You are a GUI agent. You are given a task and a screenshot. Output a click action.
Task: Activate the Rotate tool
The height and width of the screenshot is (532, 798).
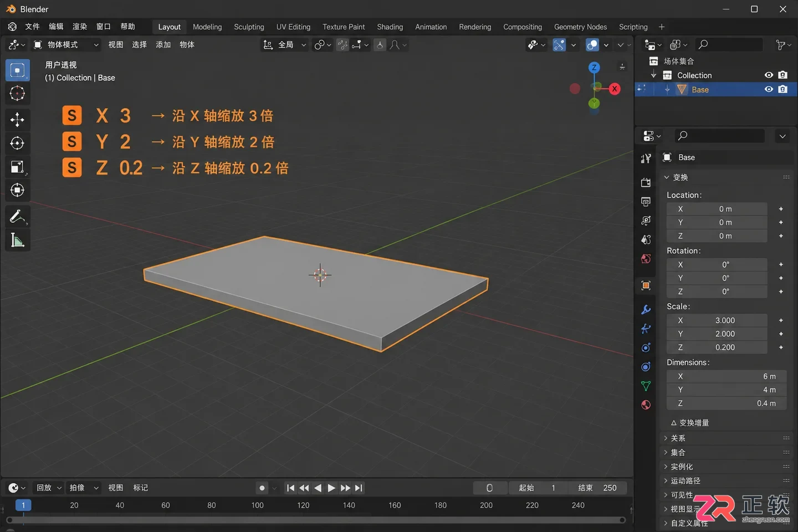click(x=18, y=143)
